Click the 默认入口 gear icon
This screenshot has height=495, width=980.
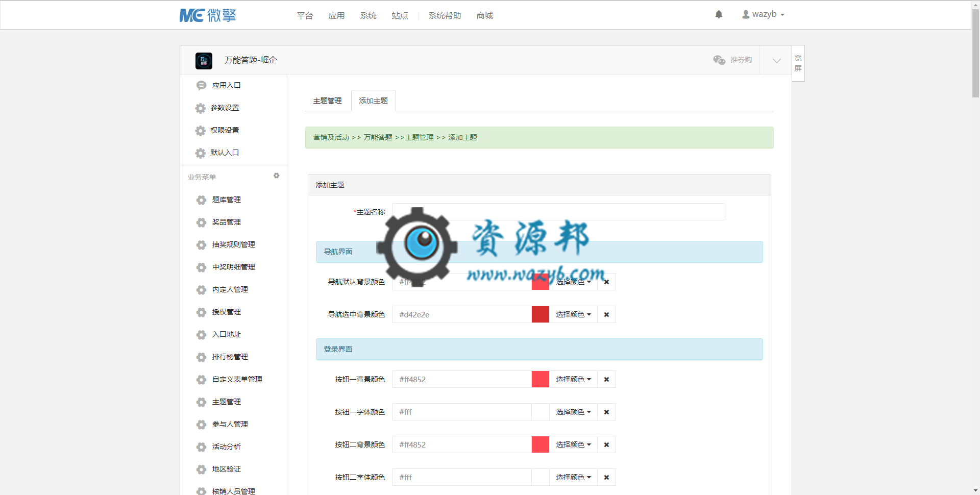[x=200, y=153]
